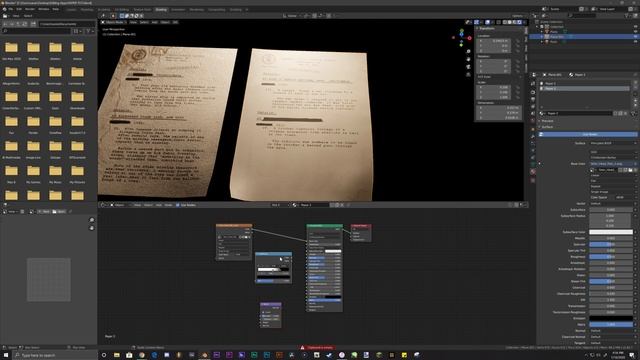The height and width of the screenshot is (360, 640).
Task: Toggle visibility eye of selected Plane.001 row
Action: coord(635,36)
